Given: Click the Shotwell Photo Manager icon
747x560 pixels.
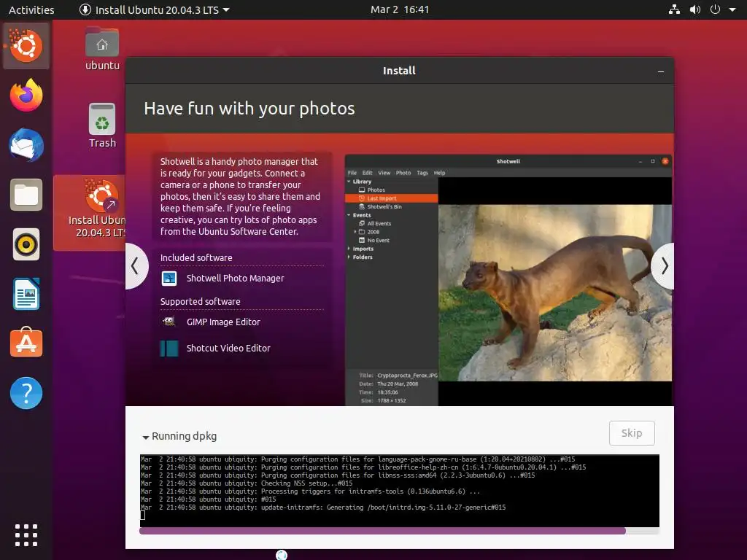Looking at the screenshot, I should point(169,278).
